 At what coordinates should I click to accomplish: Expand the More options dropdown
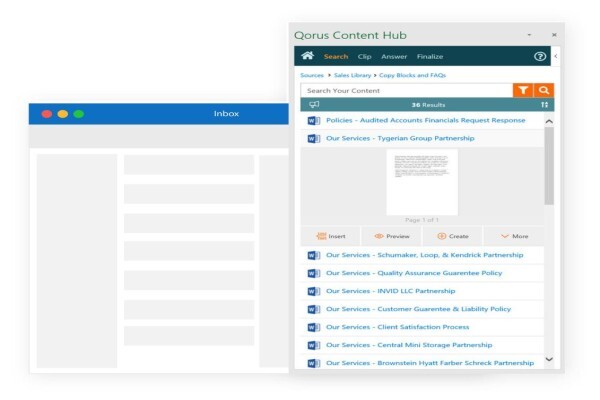(514, 236)
